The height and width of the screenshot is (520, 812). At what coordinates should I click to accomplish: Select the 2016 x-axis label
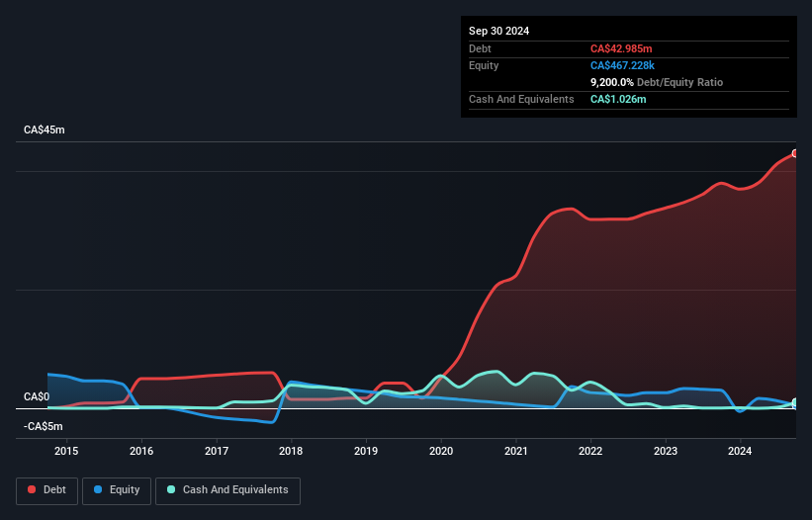tap(141, 451)
